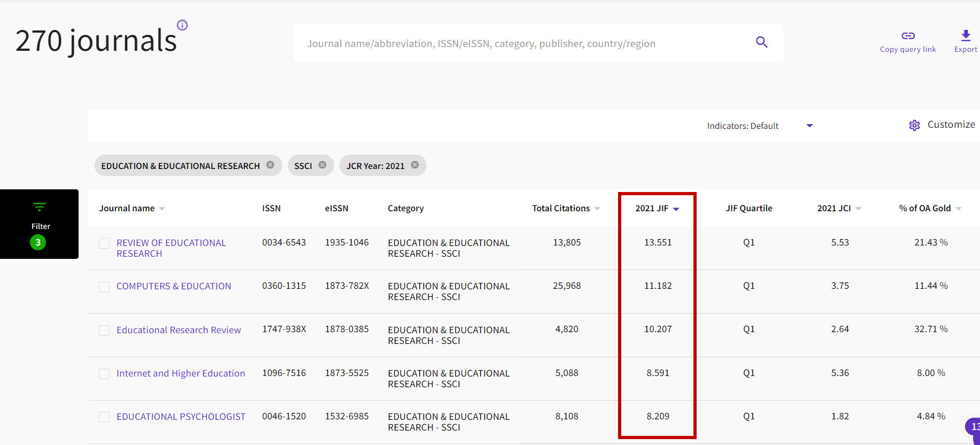Click the JIF value 13.551

[658, 242]
